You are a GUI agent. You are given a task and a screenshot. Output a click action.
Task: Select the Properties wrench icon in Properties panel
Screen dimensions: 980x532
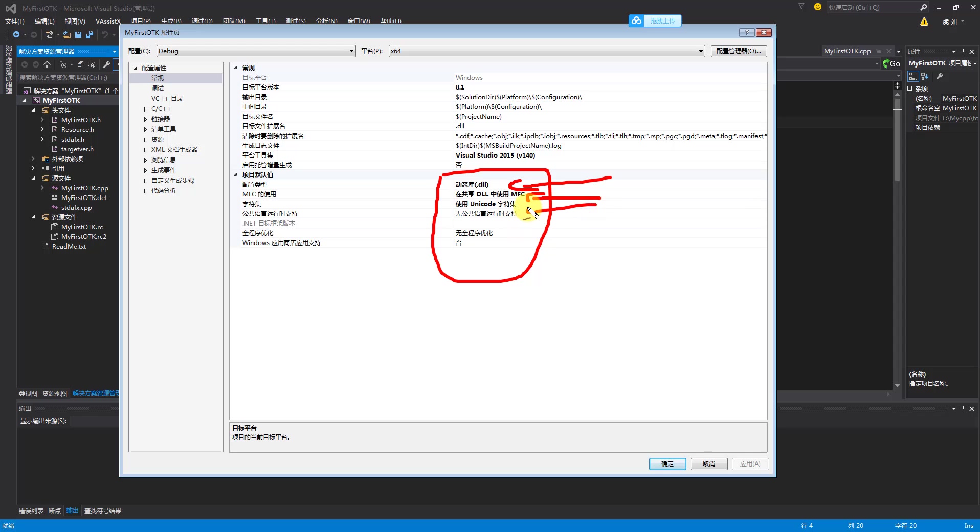pos(940,76)
